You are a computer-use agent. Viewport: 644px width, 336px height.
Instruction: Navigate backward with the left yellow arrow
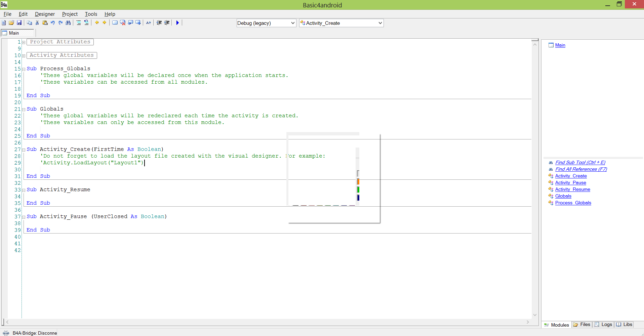(97, 23)
